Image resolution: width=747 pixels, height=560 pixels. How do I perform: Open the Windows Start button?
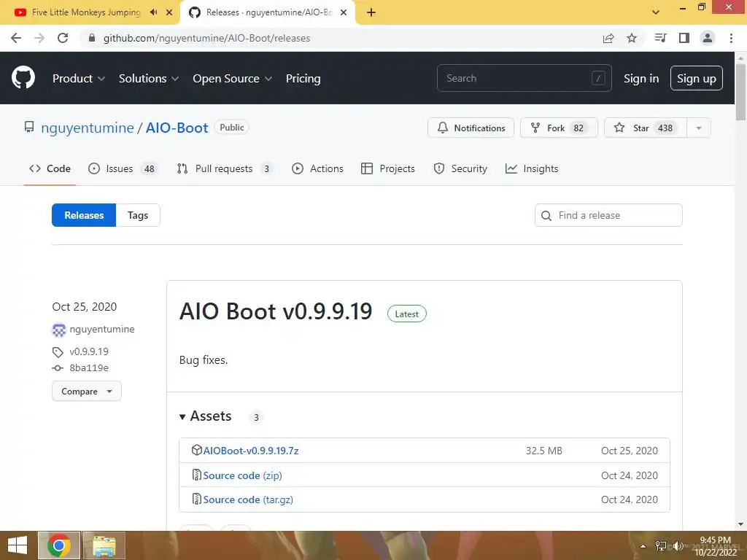pos(18,545)
